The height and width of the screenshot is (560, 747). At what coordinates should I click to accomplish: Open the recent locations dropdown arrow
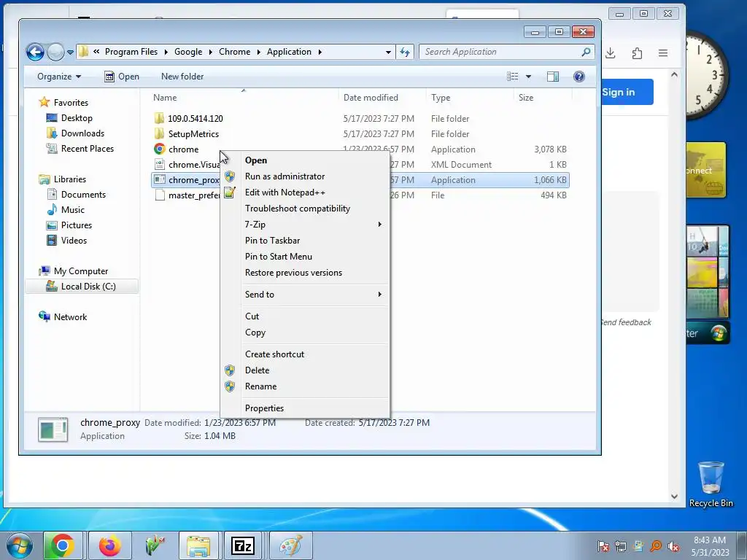(70, 52)
